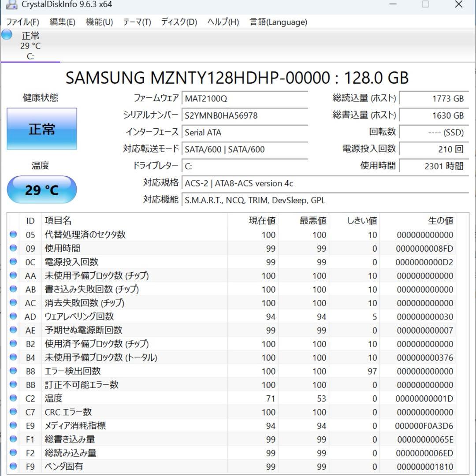Viewport: 476px width, 476px height.
Task: Open the テーマ(T) menu
Action: coord(137,22)
